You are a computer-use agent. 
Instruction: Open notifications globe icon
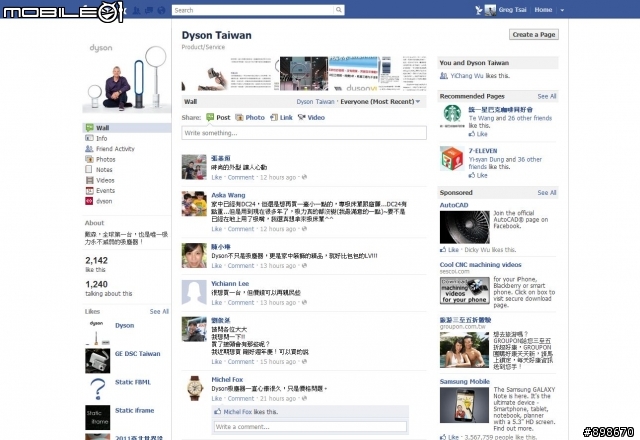(x=161, y=10)
